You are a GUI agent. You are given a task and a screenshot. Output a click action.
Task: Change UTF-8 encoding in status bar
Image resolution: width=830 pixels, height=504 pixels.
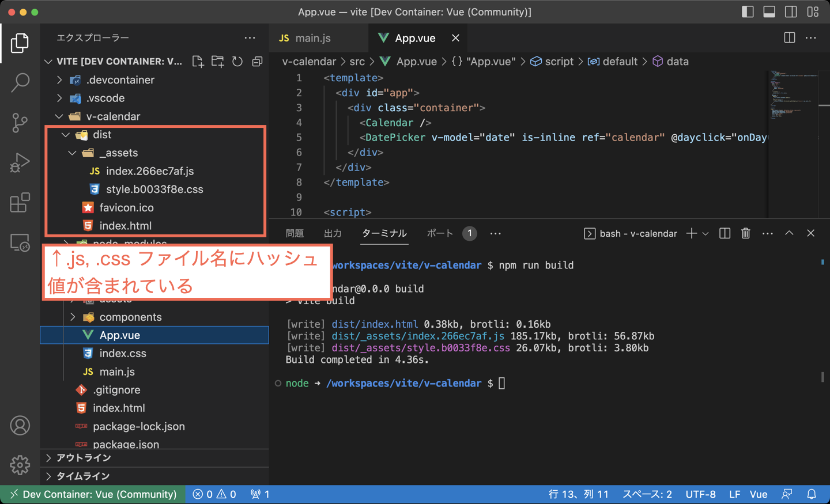click(x=700, y=494)
